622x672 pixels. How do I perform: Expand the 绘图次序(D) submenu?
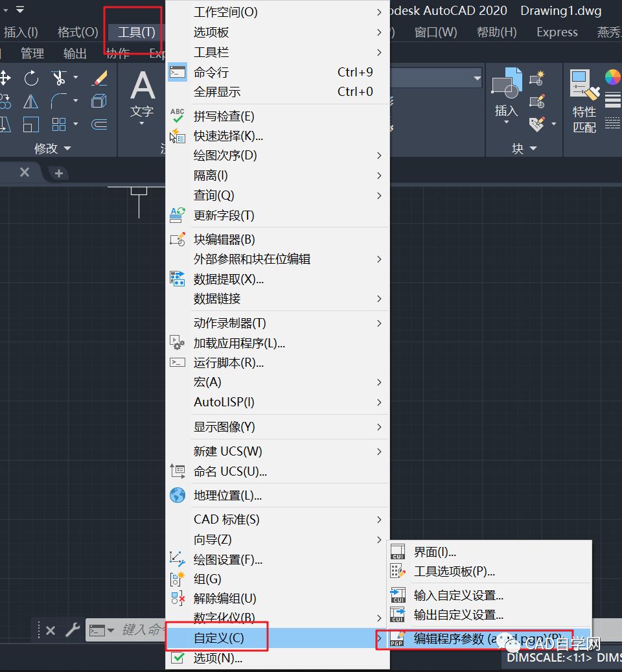tap(277, 155)
